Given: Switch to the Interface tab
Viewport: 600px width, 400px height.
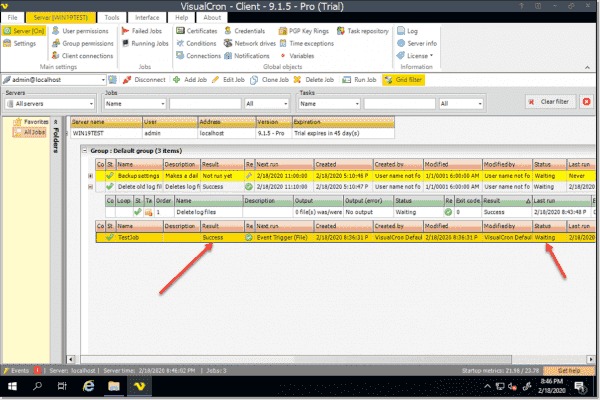Looking at the screenshot, I should 147,18.
